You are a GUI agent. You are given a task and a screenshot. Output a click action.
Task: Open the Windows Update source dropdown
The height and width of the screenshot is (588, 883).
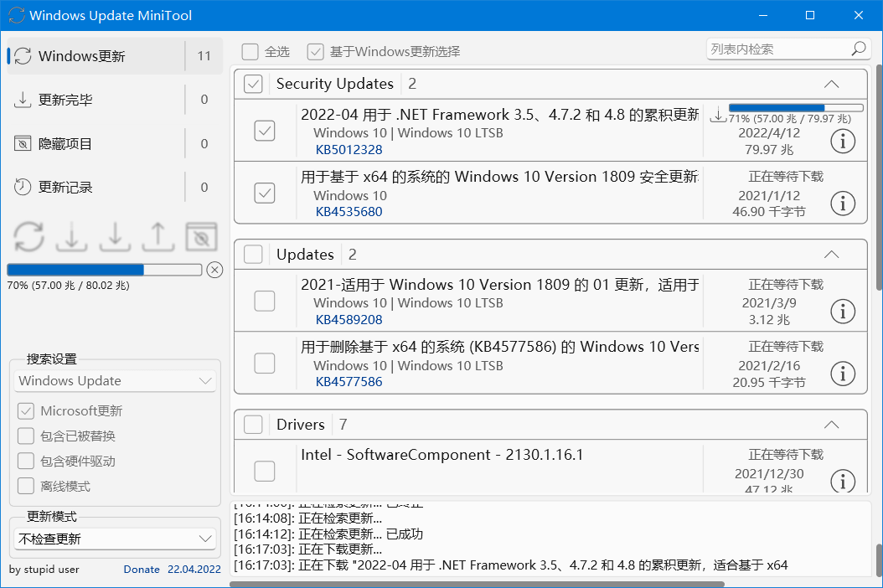(x=115, y=381)
